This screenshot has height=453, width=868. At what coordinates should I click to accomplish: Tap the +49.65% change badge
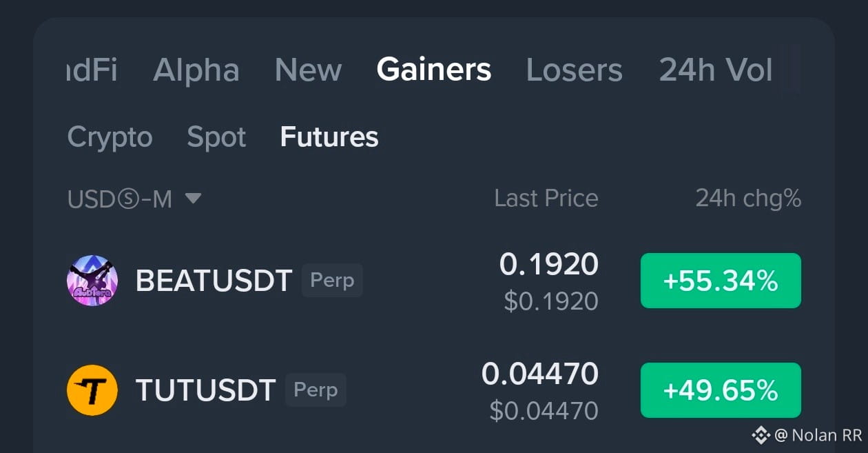pyautogui.click(x=721, y=390)
